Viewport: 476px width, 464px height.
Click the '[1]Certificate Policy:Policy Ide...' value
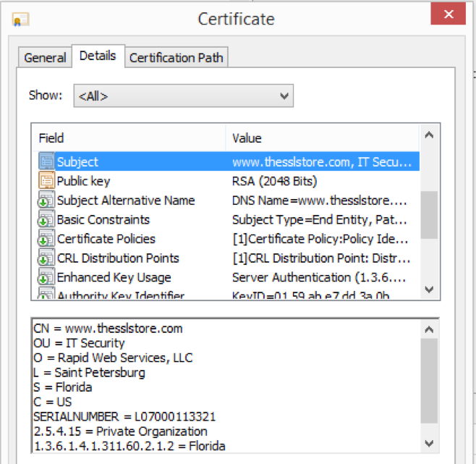[320, 239]
